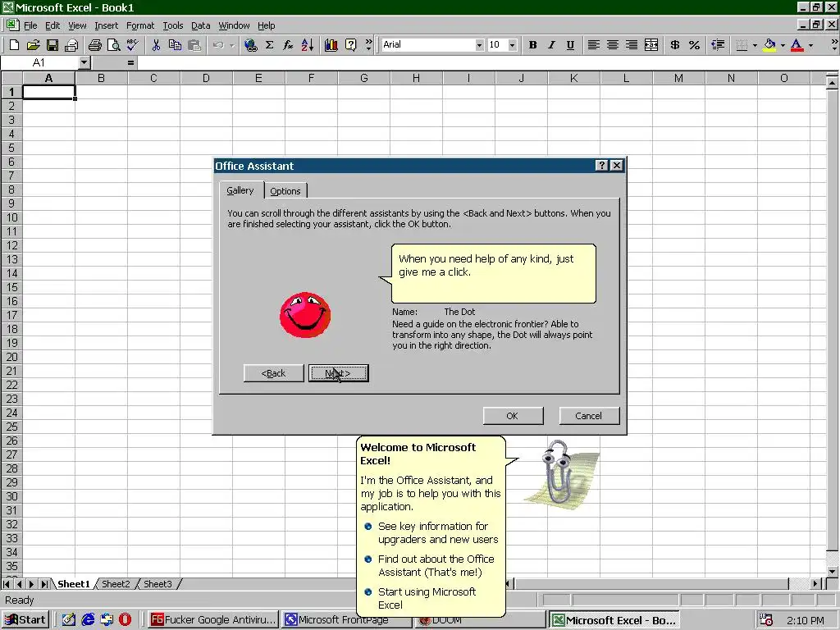Apply Percent Style icon
The image size is (840, 630).
(x=694, y=45)
